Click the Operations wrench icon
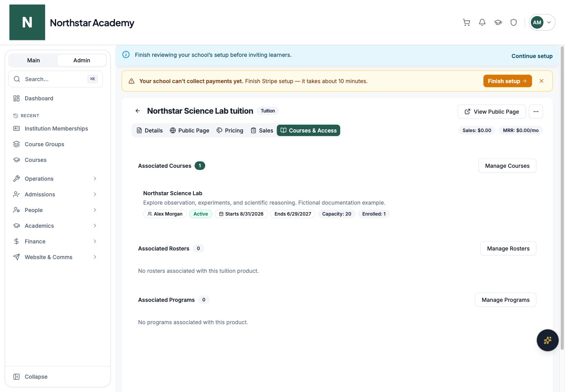565x392 pixels. point(16,179)
